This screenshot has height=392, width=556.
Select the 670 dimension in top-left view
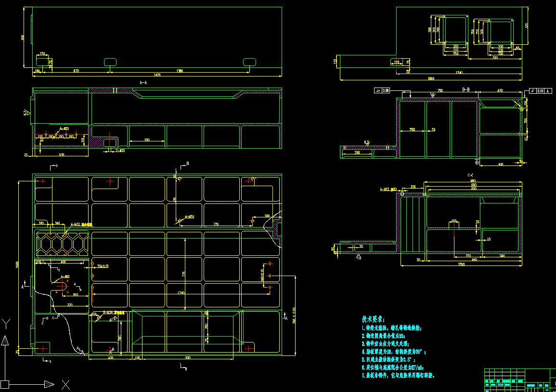(x=76, y=71)
